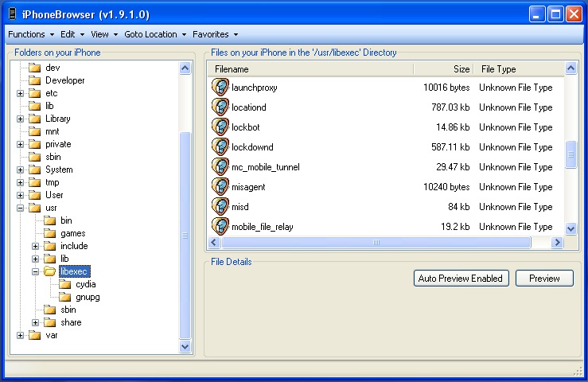Viewport: 588px width, 382px height.
Task: Click the locationd file icon
Action: pyautogui.click(x=220, y=107)
